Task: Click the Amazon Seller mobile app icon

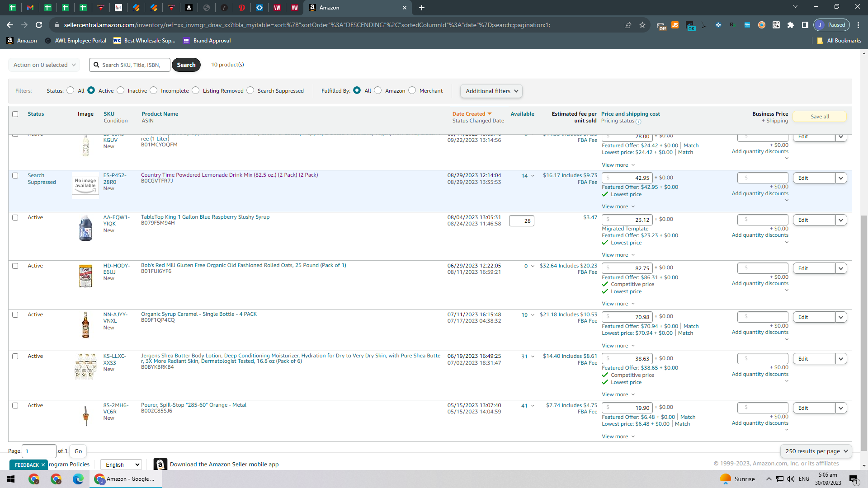Action: (160, 464)
